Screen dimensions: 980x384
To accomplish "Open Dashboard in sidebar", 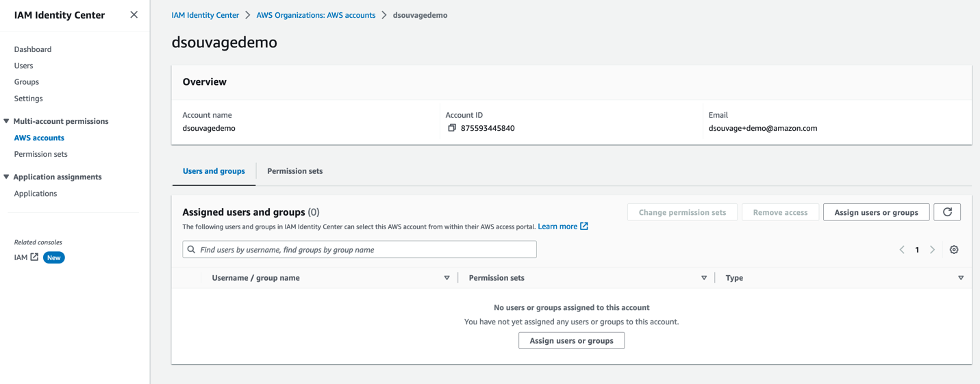I will 33,49.
